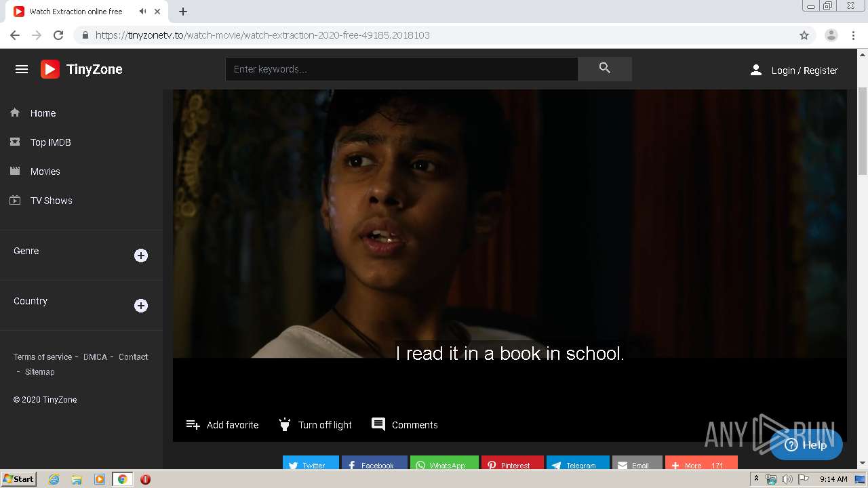Open Chrome three-dot menu
This screenshot has height=488, width=868.
point(854,35)
